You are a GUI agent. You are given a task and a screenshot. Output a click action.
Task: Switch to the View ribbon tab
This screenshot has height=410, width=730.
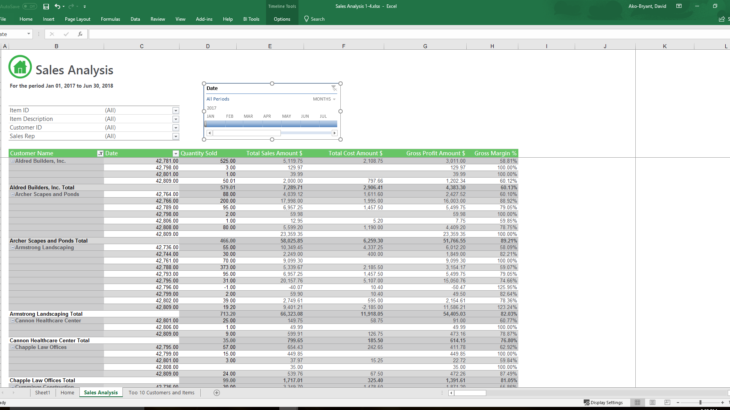[180, 19]
